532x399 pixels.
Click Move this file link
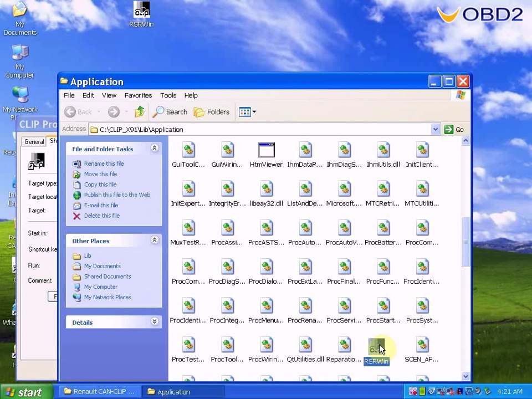(100, 174)
